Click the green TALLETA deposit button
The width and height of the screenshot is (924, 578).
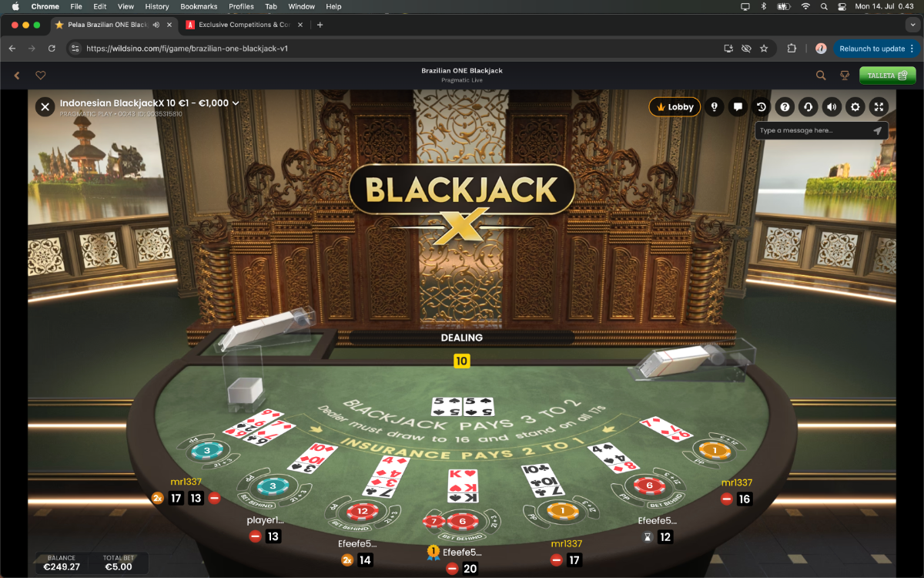click(888, 76)
